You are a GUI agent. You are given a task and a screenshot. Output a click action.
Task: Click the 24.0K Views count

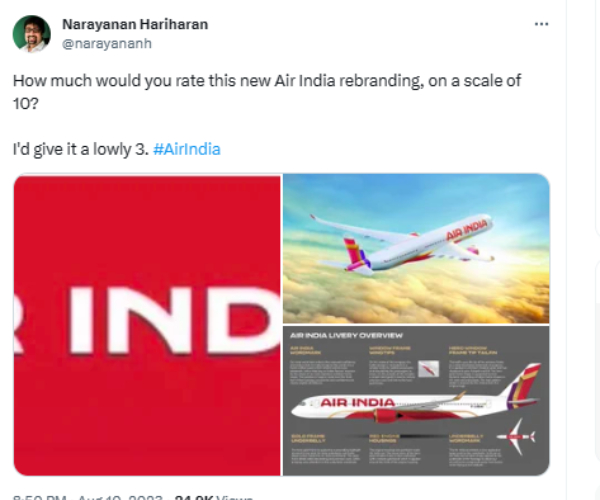(x=213, y=498)
